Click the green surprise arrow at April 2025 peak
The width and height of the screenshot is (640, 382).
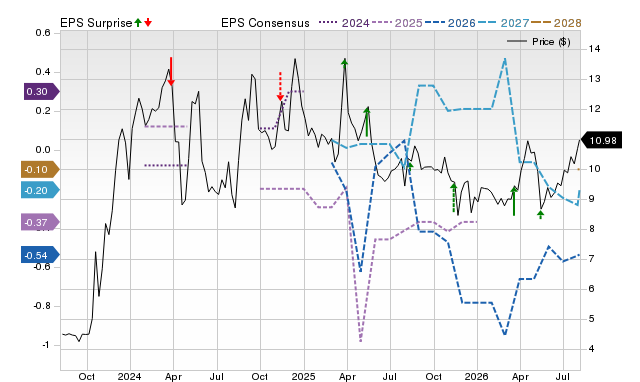pos(344,63)
